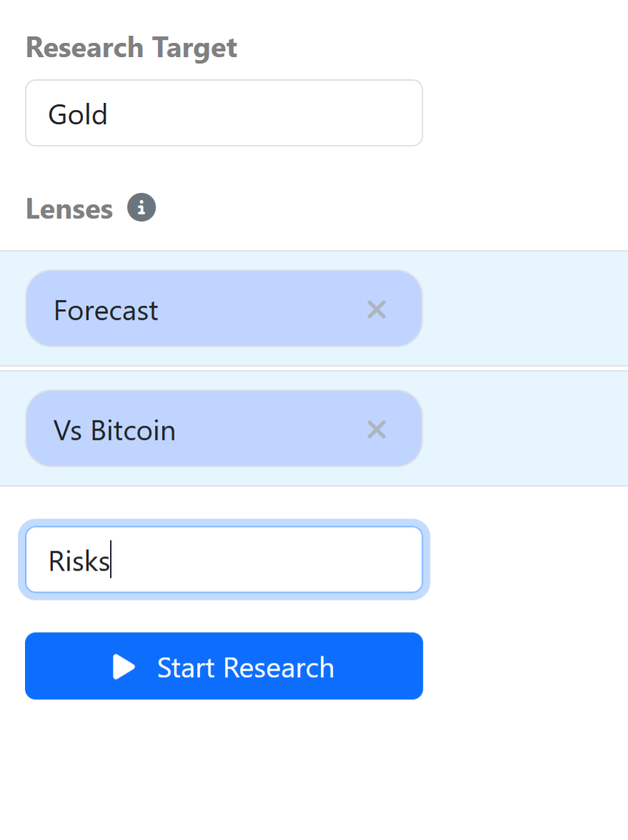Click the Vs Bitcoin text label
The height and width of the screenshot is (840, 628).
[x=114, y=431]
